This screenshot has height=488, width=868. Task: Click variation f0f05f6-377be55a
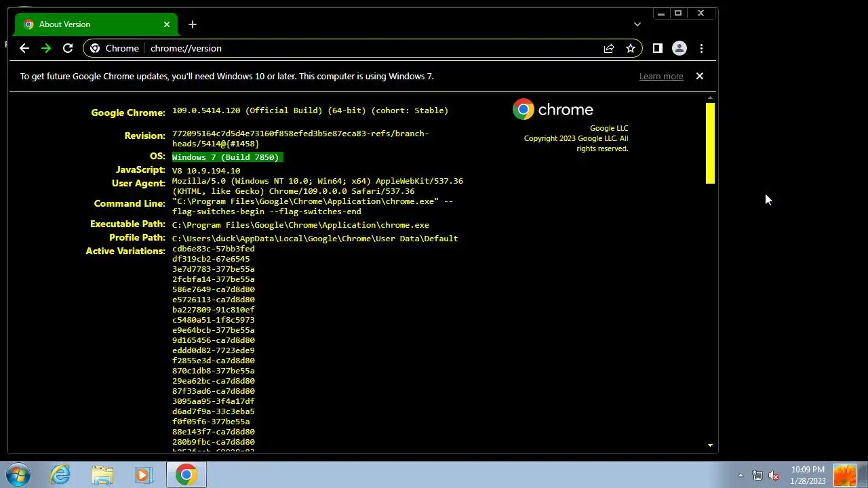point(211,422)
